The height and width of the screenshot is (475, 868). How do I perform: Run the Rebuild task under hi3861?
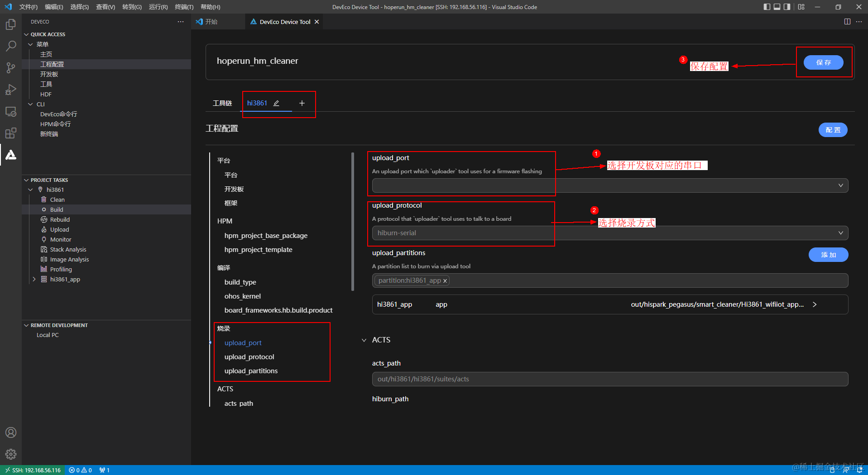click(x=60, y=219)
